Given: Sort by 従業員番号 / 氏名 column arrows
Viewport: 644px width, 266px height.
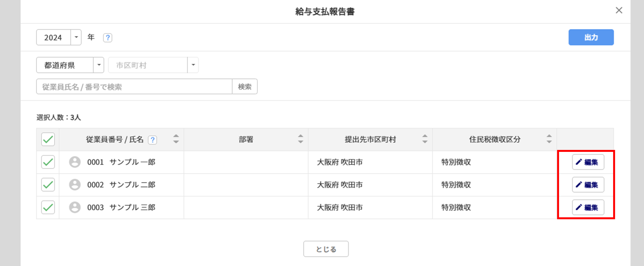Looking at the screenshot, I should 176,139.
